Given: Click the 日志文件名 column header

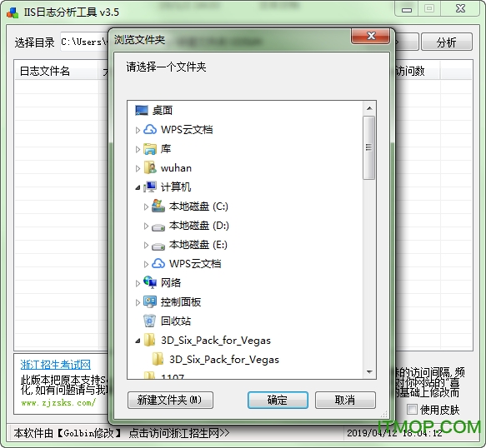Looking at the screenshot, I should point(45,72).
